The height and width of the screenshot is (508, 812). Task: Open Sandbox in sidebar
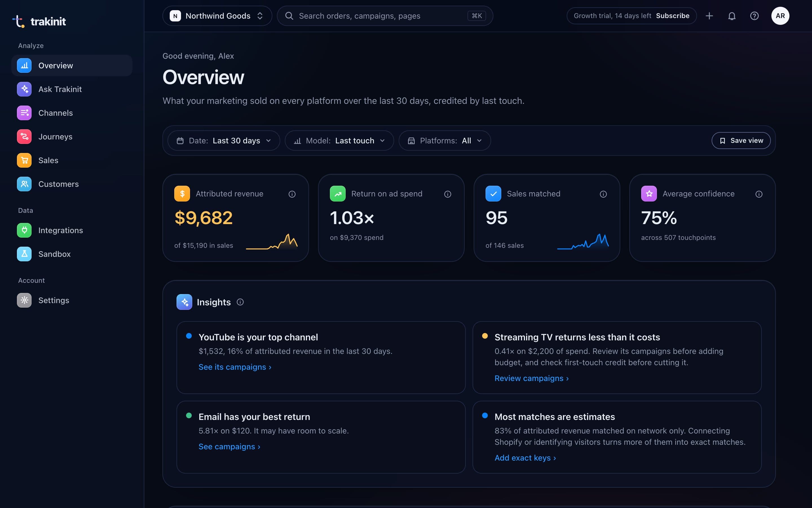(72, 254)
